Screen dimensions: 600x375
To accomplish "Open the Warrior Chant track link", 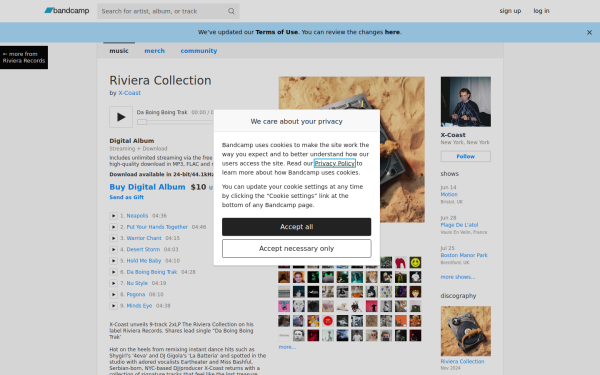I will click(x=144, y=238).
